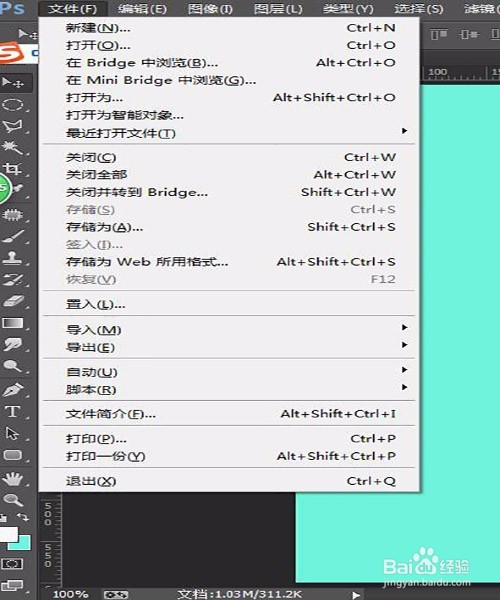Select the Zoom tool
The height and width of the screenshot is (600, 500).
point(13,500)
